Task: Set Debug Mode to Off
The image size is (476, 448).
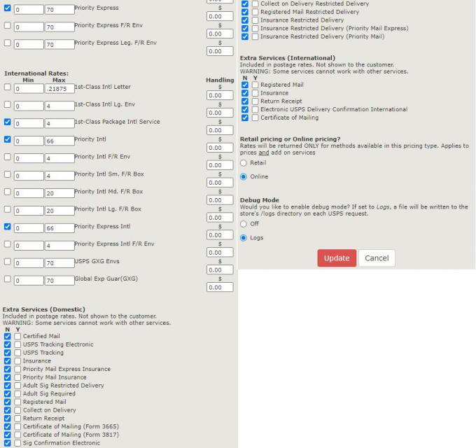Action: (244, 224)
